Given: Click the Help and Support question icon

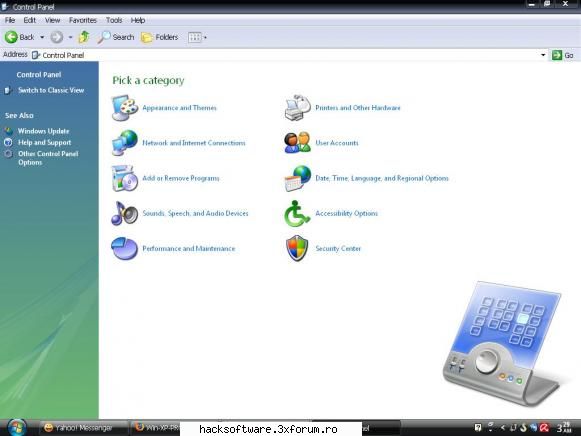Looking at the screenshot, I should pyautogui.click(x=8, y=142).
